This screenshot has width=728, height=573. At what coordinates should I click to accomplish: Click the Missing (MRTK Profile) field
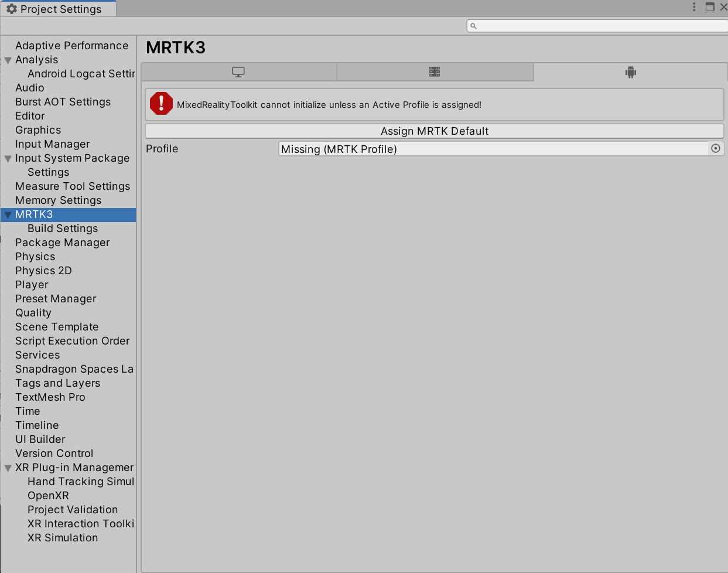[493, 149]
